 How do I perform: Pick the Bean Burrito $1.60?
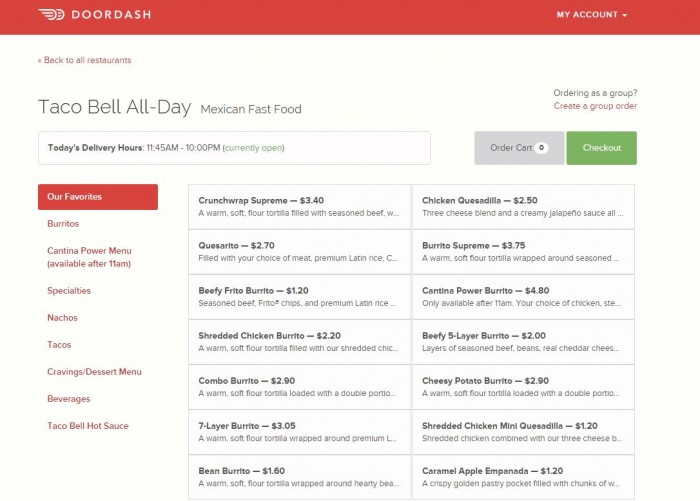[x=300, y=477]
